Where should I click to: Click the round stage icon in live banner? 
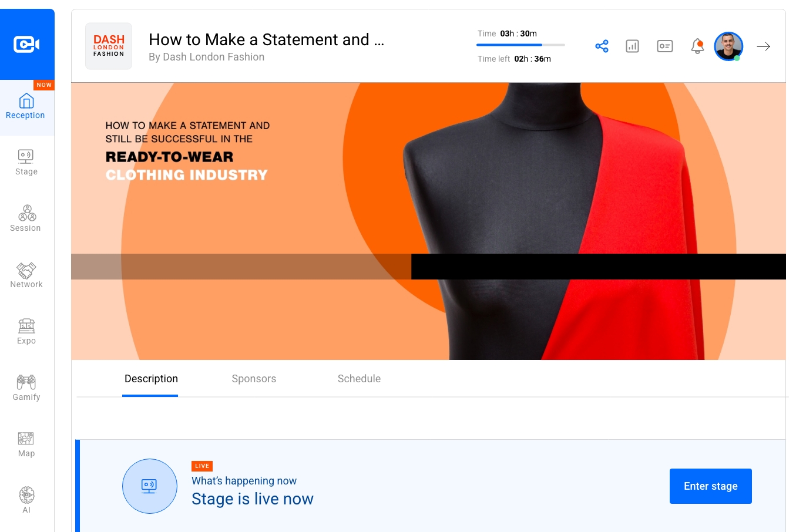point(150,486)
